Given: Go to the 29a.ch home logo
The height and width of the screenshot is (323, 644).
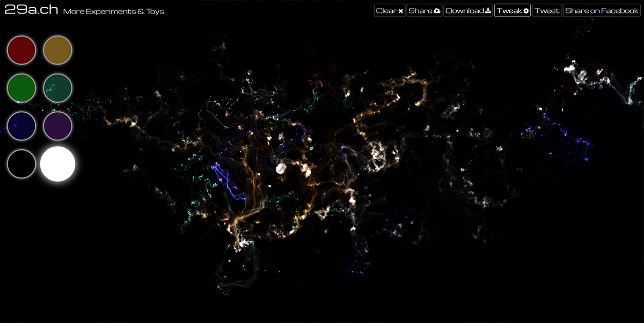Looking at the screenshot, I should click(31, 10).
